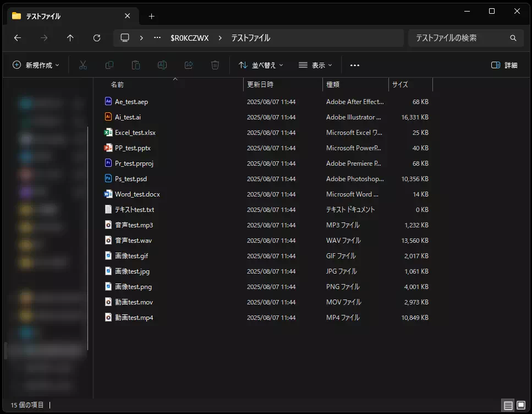Sort by 名前 column header
This screenshot has height=414, width=532.
pyautogui.click(x=117, y=85)
